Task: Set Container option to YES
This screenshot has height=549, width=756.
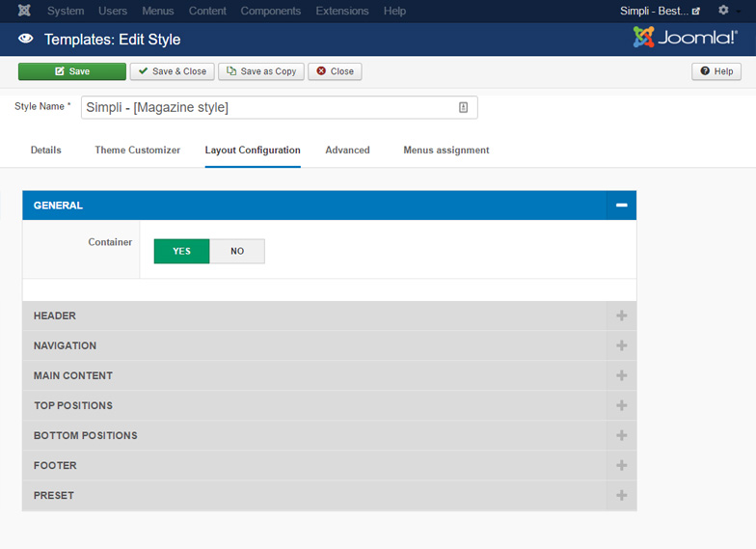Action: tap(181, 251)
